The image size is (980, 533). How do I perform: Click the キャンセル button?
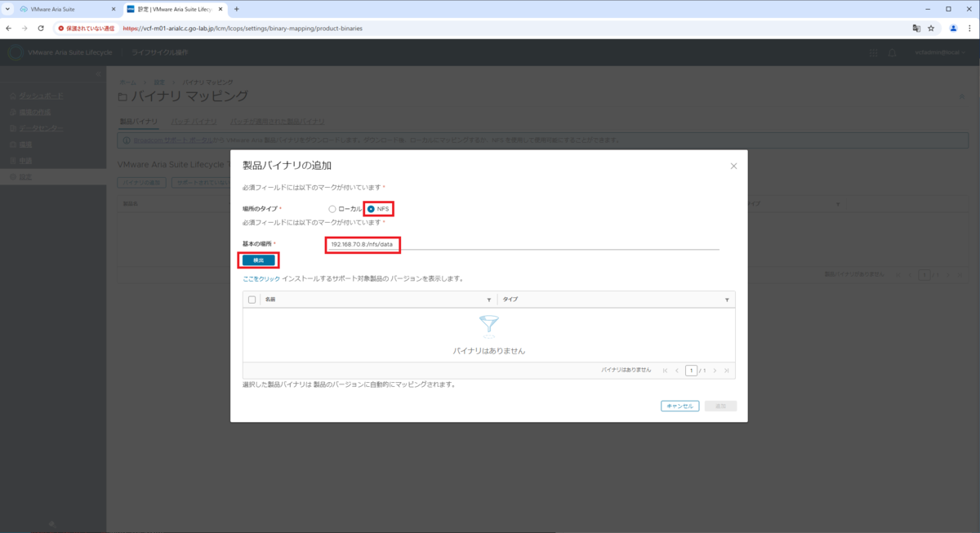[x=679, y=406]
